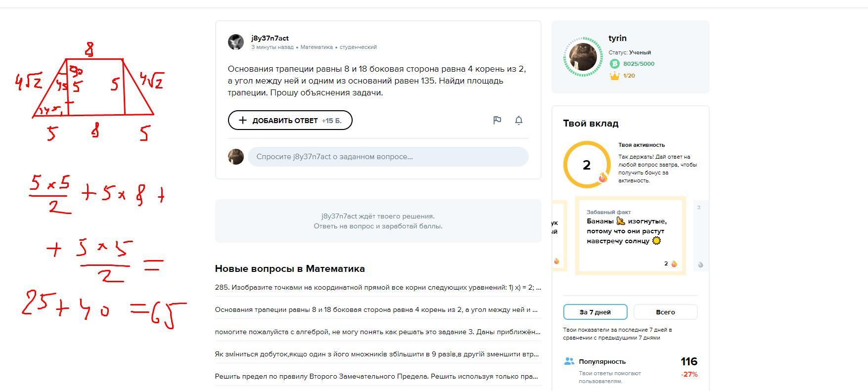868x391 pixels.
Task: Show the previous fact card on left
Action: point(558,236)
